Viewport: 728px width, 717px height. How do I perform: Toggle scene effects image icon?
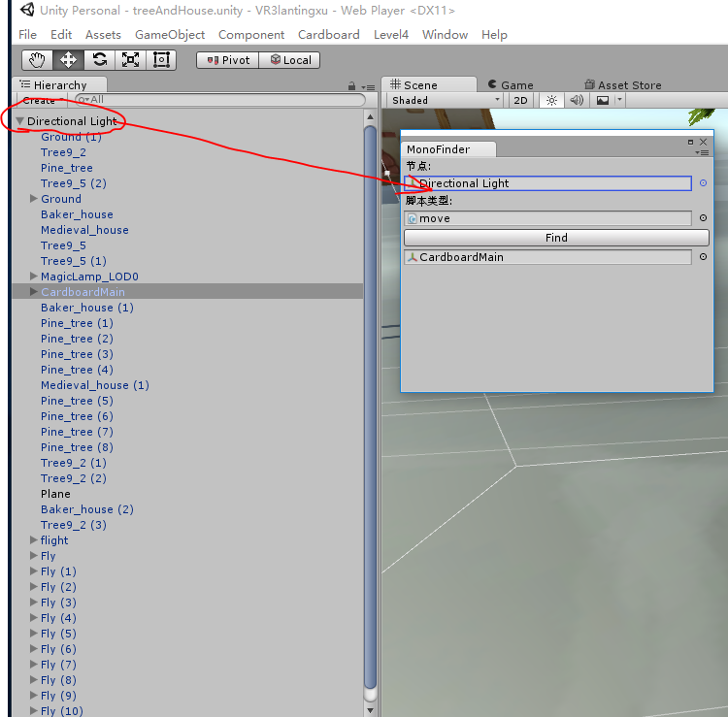[603, 100]
